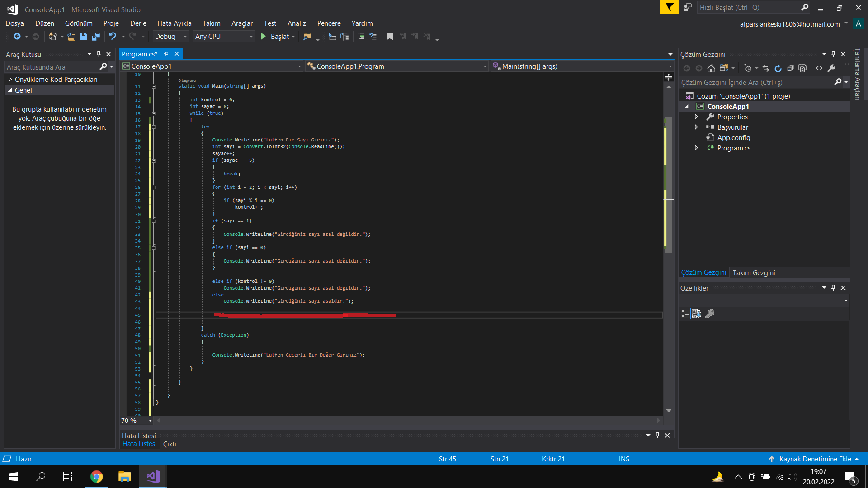
Task: Click the Undo arrow icon
Action: 113,36
